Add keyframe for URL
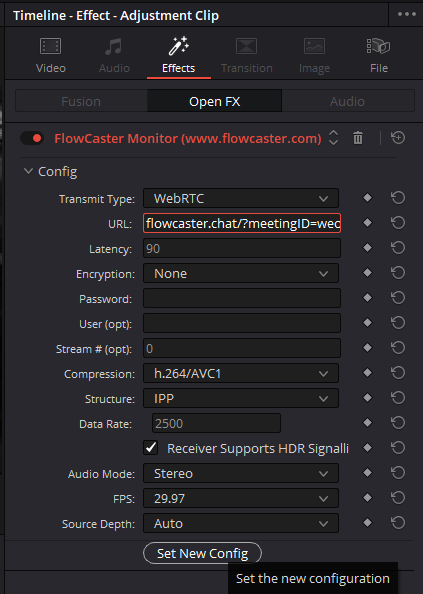The height and width of the screenshot is (594, 423). 367,223
